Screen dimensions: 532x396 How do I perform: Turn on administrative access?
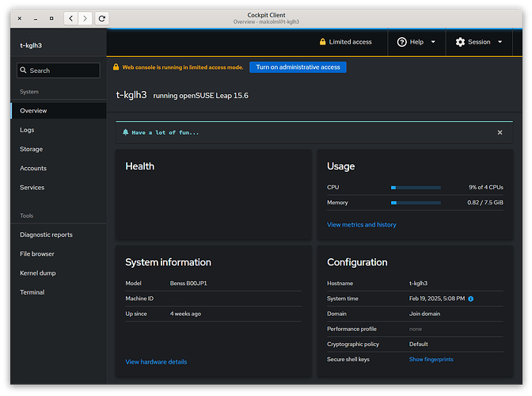tap(298, 67)
